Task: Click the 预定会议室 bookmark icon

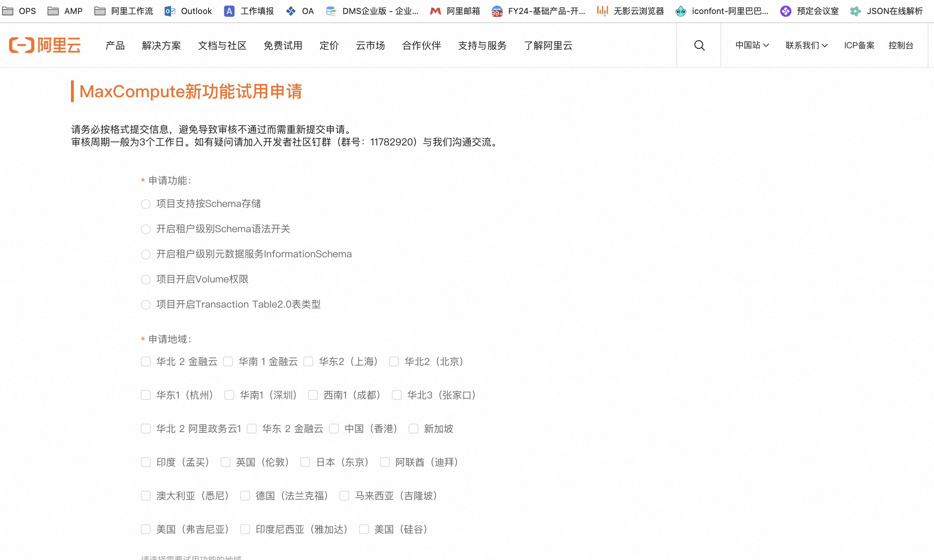Action: (x=786, y=11)
